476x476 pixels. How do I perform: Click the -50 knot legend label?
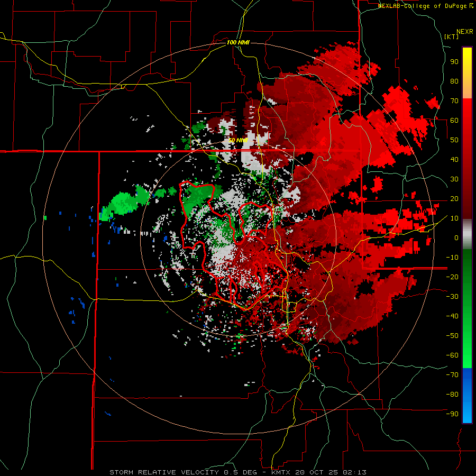[452, 335]
